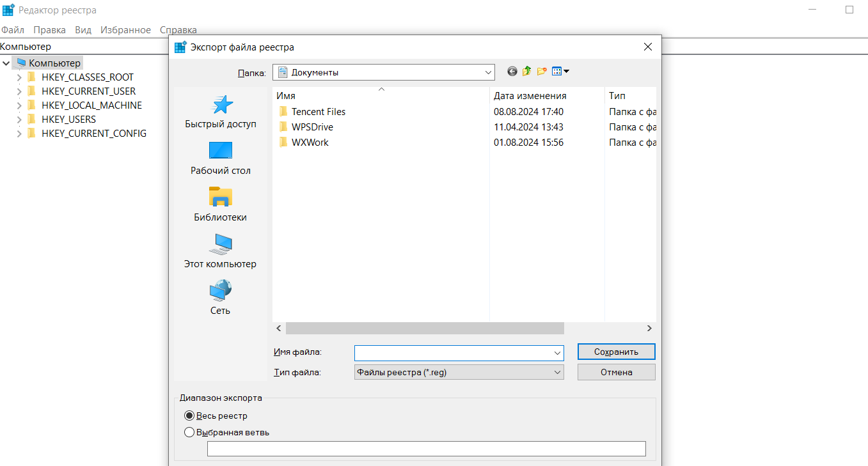Expand the HKEY_CLASSES_ROOT key
This screenshot has width=868, height=466.
point(19,77)
